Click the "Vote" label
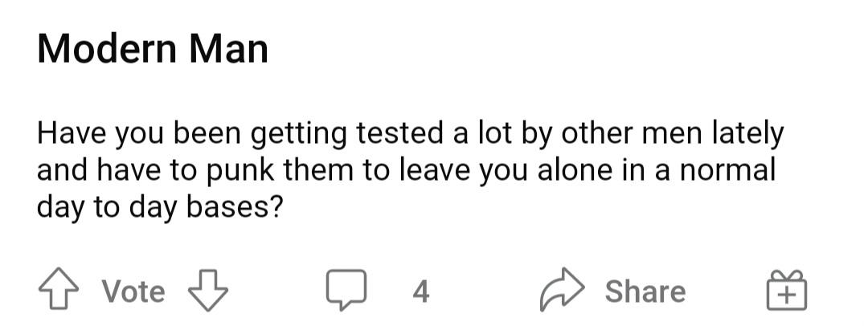 point(133,291)
